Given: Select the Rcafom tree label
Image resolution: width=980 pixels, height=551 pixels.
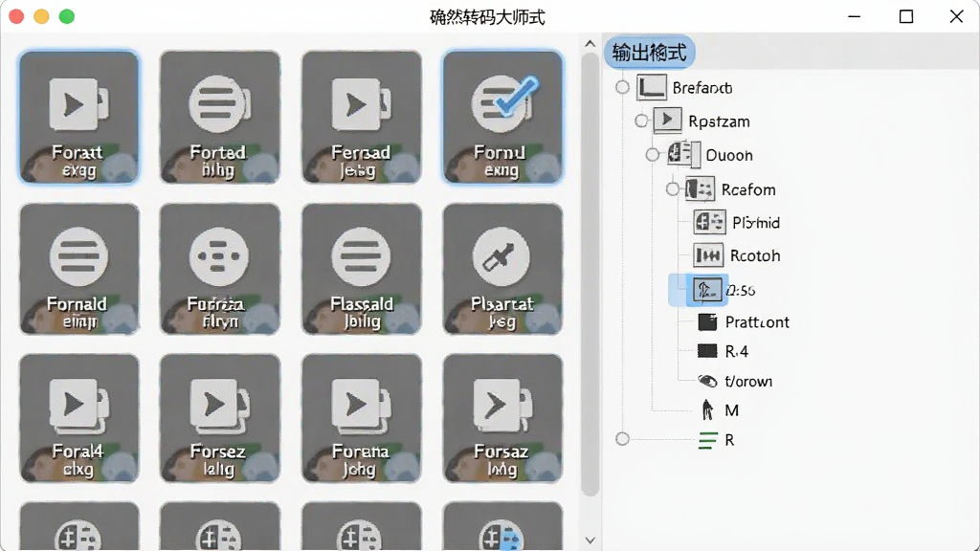Looking at the screenshot, I should tap(748, 189).
